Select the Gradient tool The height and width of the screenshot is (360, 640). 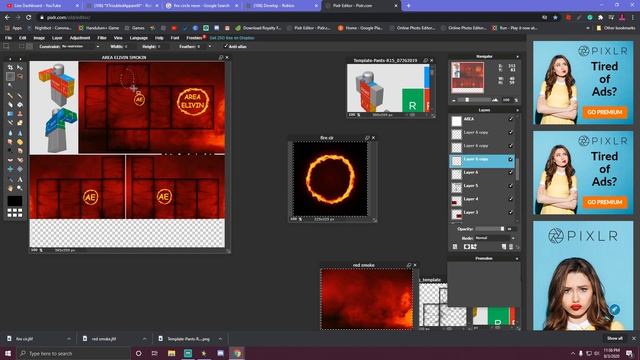click(10, 113)
